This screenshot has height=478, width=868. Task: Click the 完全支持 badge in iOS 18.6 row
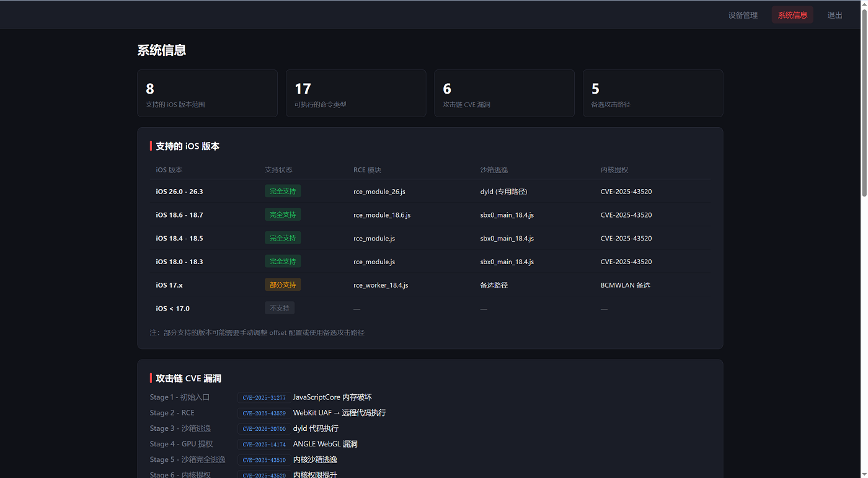point(283,215)
